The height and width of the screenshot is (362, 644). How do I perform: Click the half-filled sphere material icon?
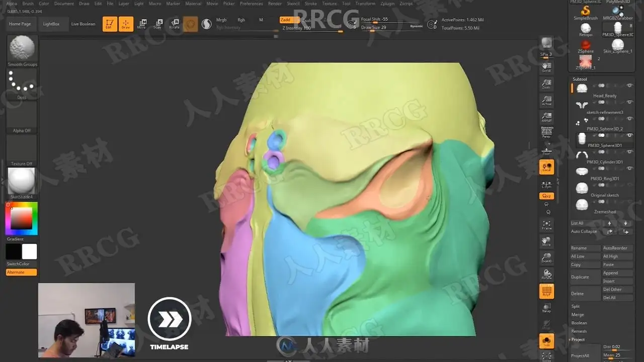206,24
